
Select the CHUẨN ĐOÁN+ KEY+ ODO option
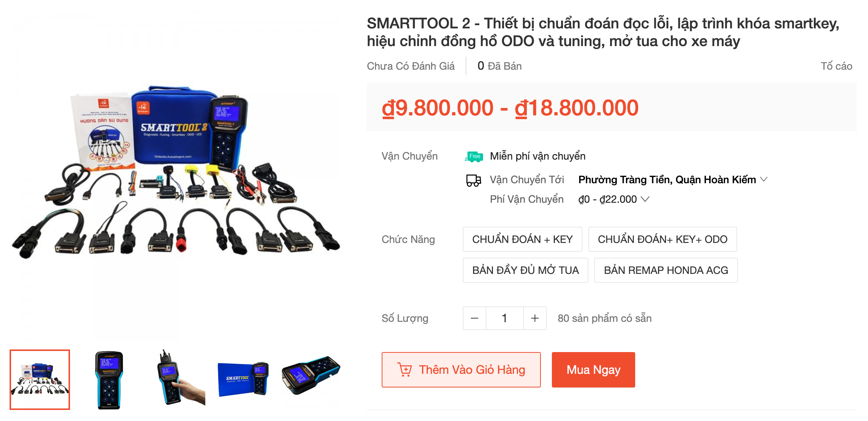tap(662, 239)
